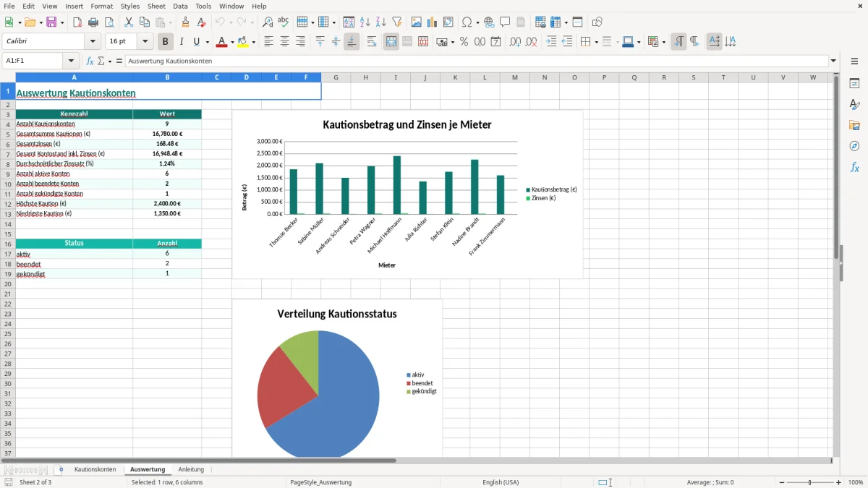Open Define Print Area icon
Image resolution: width=868 pixels, height=488 pixels.
click(x=540, y=22)
